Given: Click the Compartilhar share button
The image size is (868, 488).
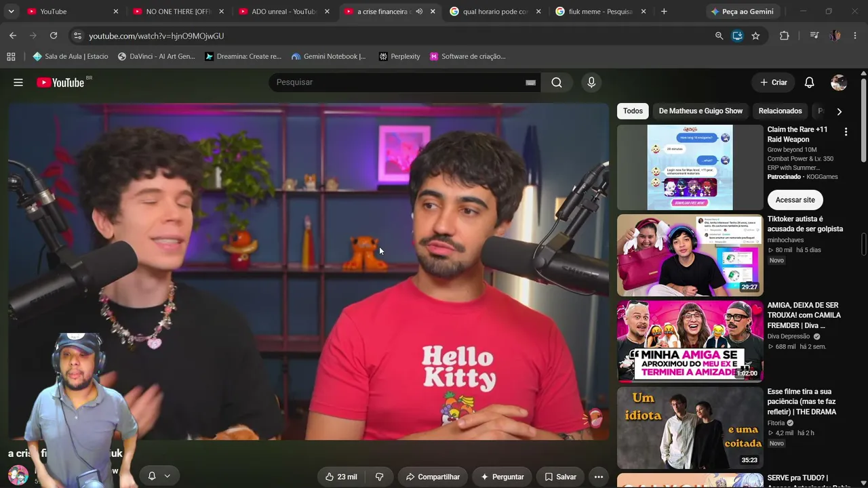Looking at the screenshot, I should click(x=433, y=476).
